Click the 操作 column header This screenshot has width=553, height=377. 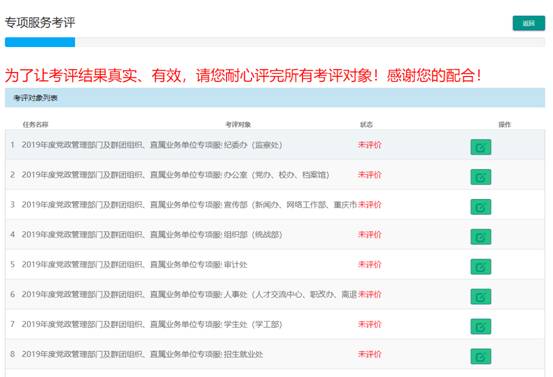pos(504,124)
